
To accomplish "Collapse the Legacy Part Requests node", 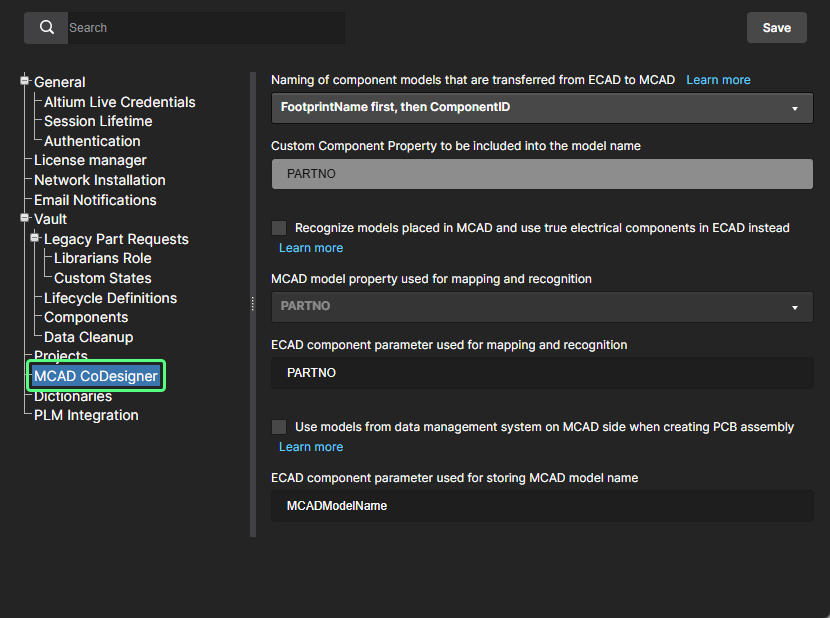I will (x=36, y=238).
